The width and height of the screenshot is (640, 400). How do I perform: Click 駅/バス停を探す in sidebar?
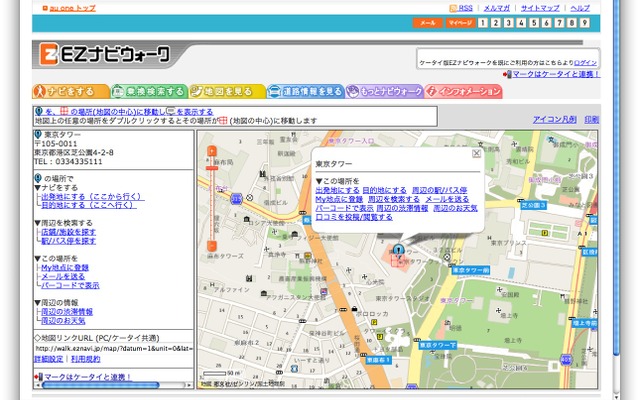[69, 241]
